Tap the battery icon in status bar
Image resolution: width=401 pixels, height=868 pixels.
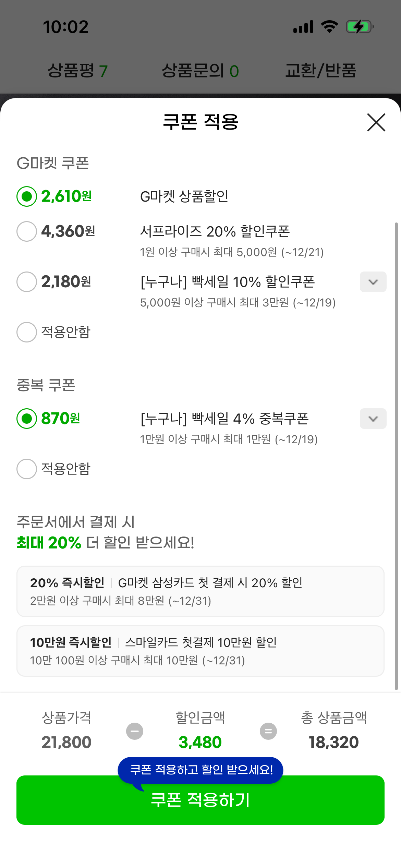(x=359, y=27)
